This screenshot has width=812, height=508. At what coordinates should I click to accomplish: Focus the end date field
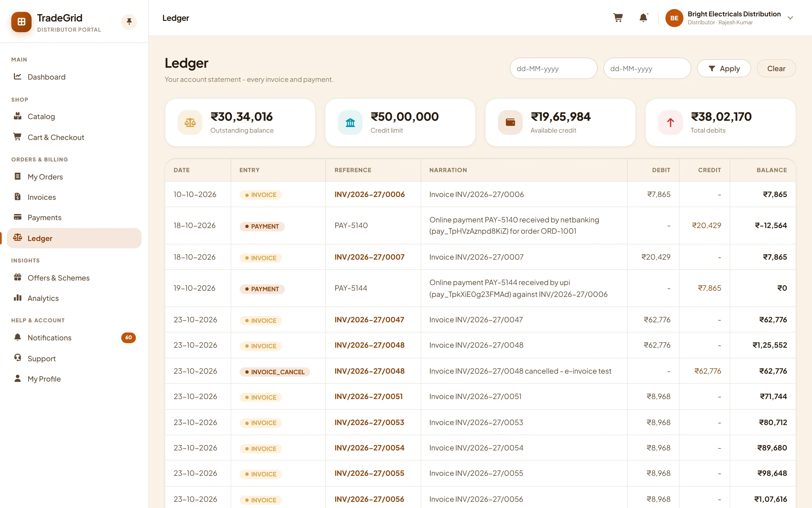647,69
